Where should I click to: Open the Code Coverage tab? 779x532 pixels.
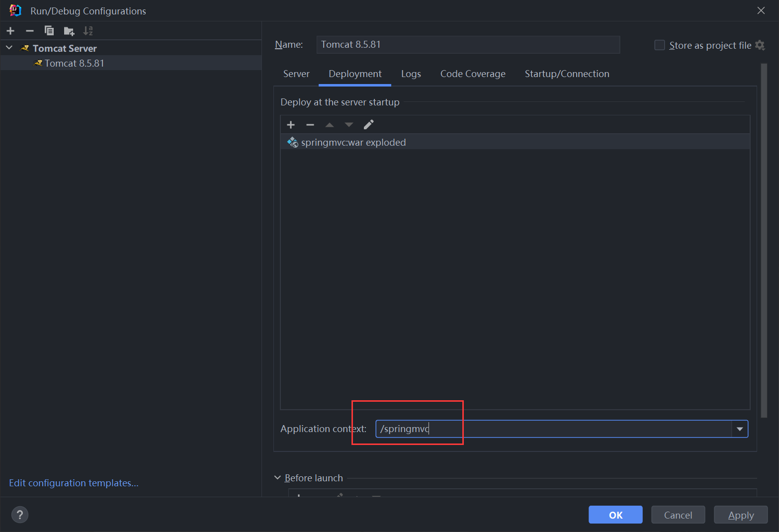click(473, 74)
